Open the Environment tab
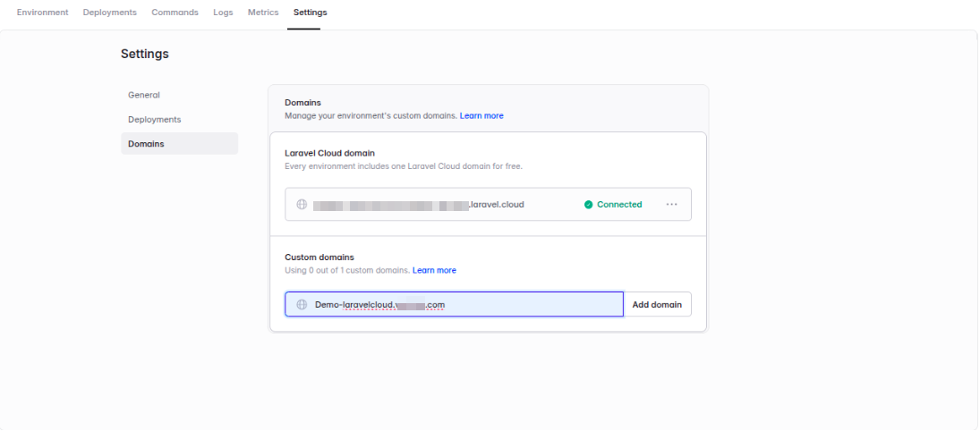The width and height of the screenshot is (980, 431). [x=42, y=13]
